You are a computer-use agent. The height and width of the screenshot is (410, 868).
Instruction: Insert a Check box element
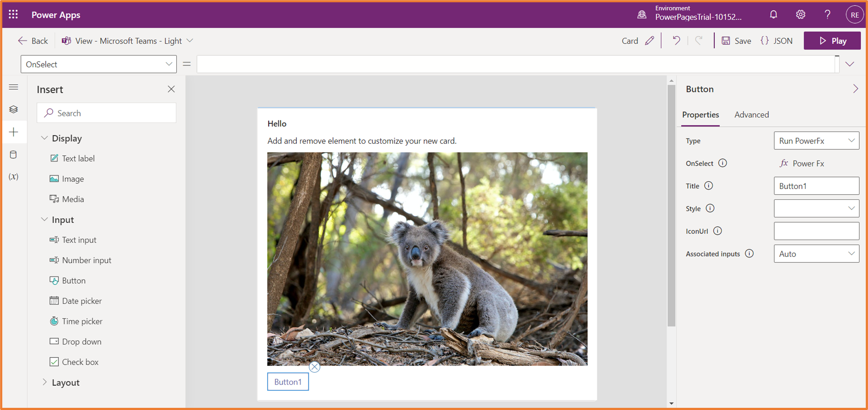point(80,362)
